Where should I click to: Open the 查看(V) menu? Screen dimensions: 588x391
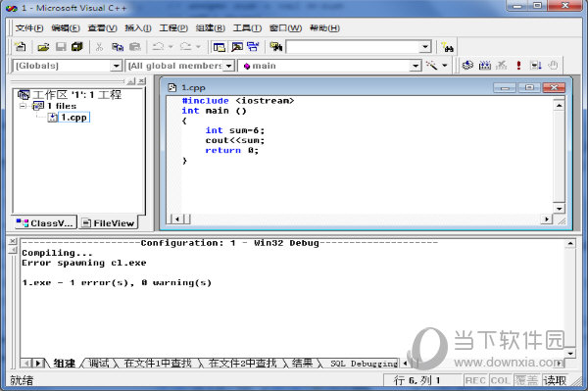[x=102, y=28]
